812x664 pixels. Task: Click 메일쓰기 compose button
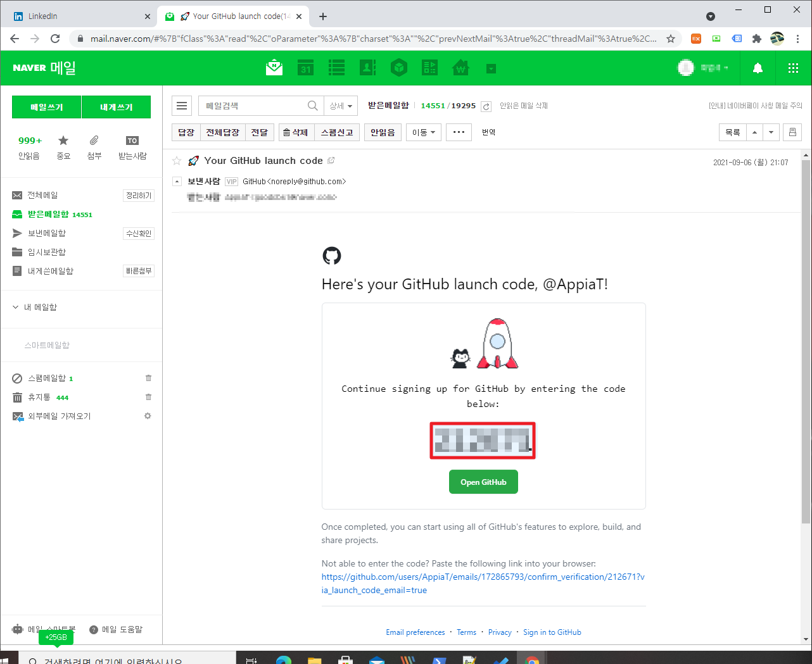(47, 107)
